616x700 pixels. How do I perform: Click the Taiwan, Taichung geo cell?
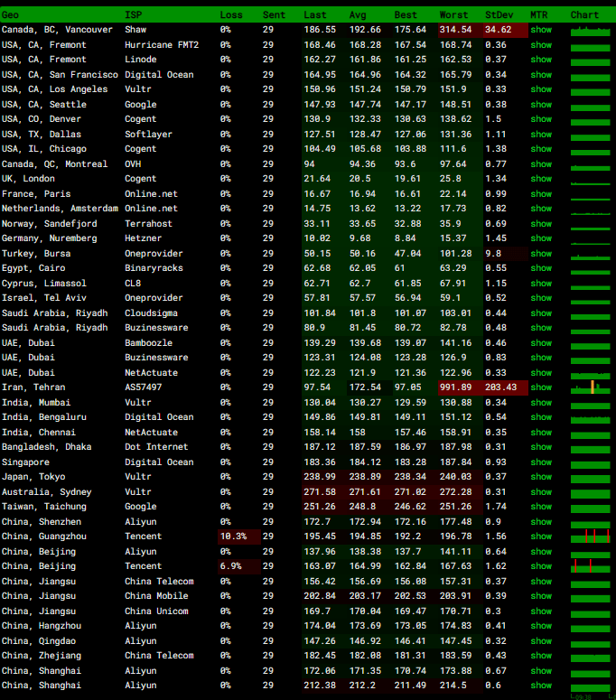(43, 507)
